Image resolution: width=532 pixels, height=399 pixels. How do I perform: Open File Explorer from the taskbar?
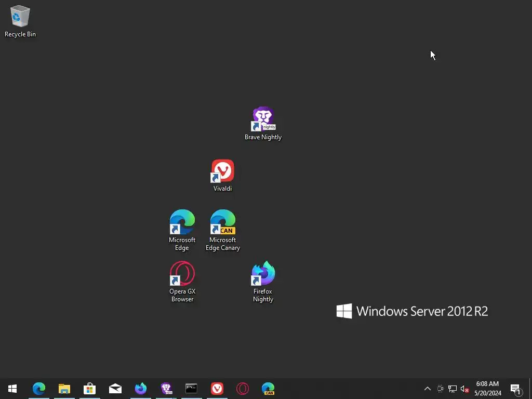pos(64,389)
